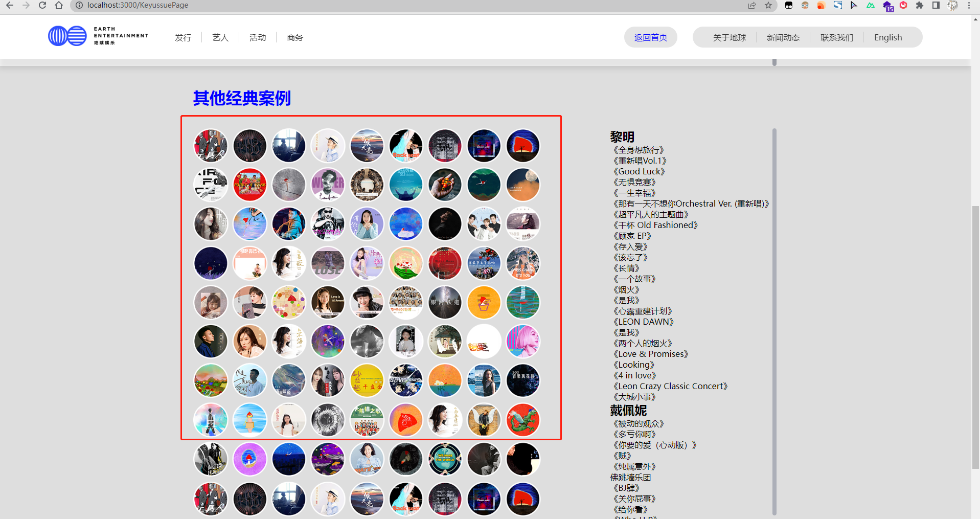Click 《心靈重建计划》 in the list

pyautogui.click(x=643, y=311)
